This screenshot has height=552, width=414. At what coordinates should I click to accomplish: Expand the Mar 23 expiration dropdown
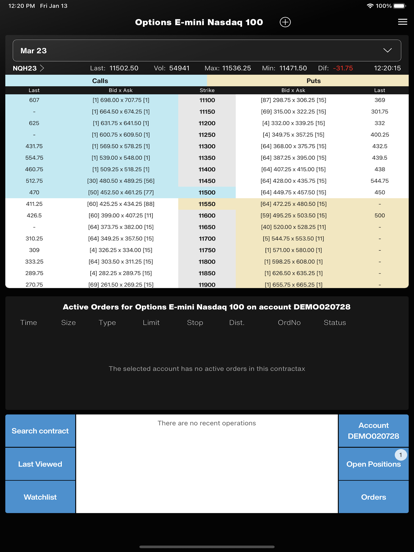(x=207, y=51)
